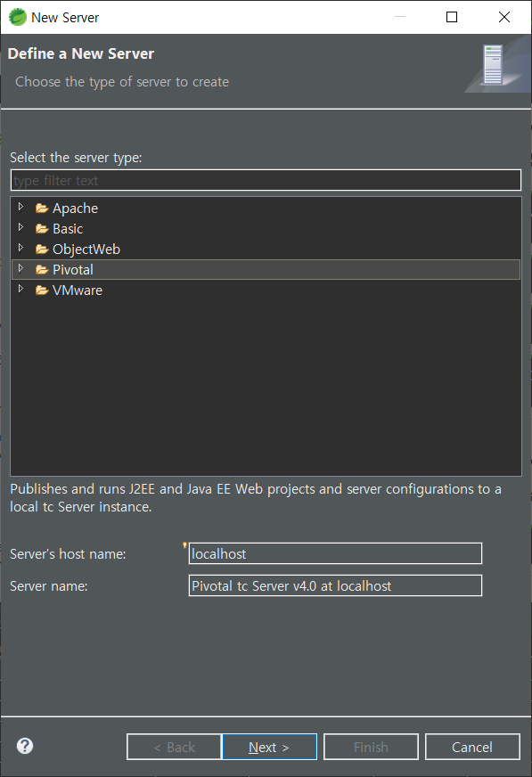Click the Pivotal folder icon
This screenshot has width=532, height=777.
[42, 270]
